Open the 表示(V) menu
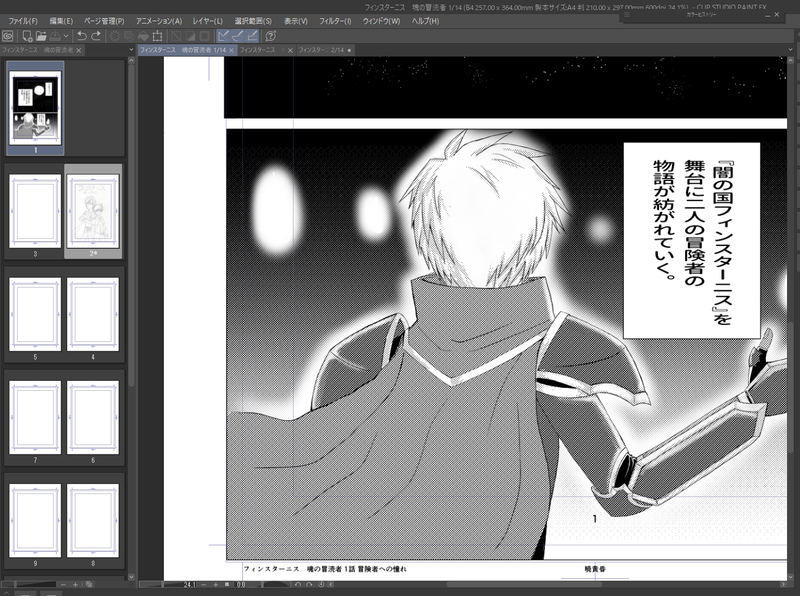 pyautogui.click(x=296, y=21)
